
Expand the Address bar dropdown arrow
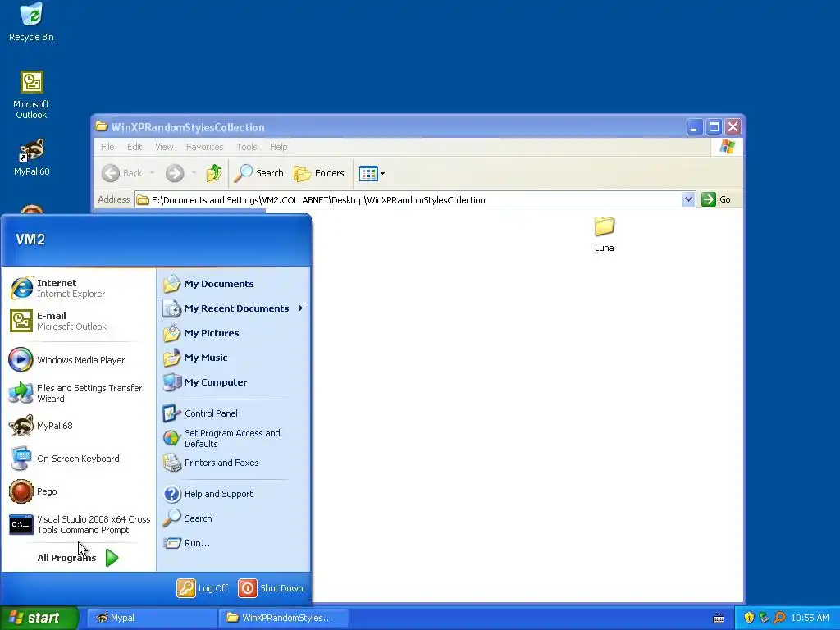click(x=688, y=200)
